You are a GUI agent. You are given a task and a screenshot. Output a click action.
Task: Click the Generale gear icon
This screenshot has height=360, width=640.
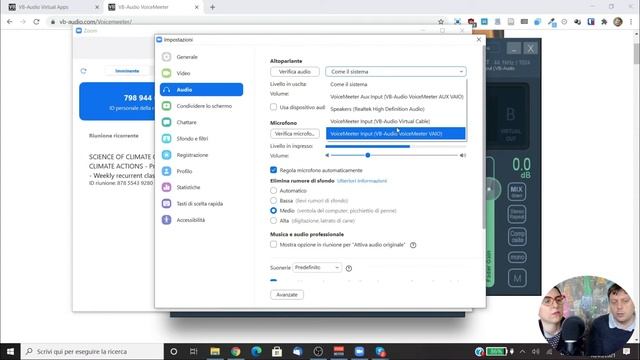click(167, 57)
